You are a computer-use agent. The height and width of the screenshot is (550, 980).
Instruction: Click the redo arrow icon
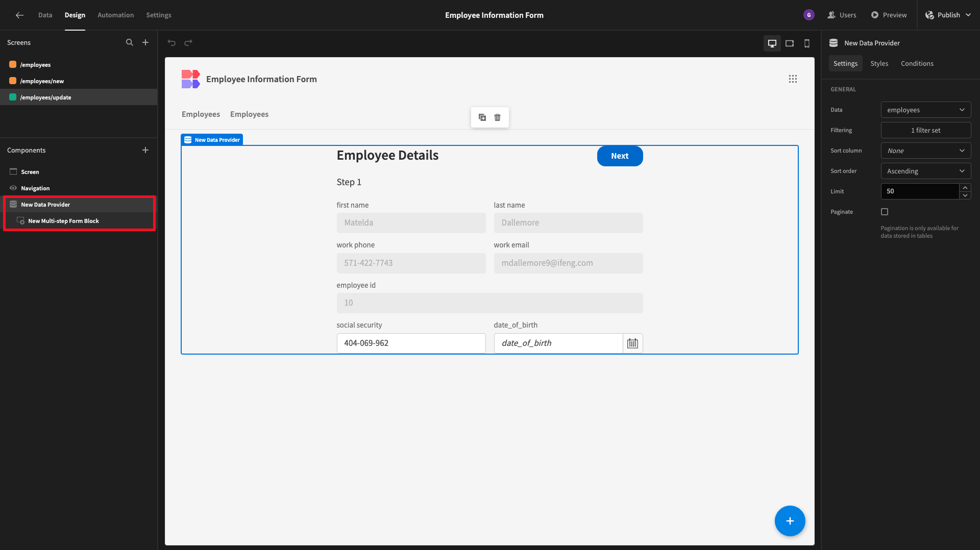point(188,43)
